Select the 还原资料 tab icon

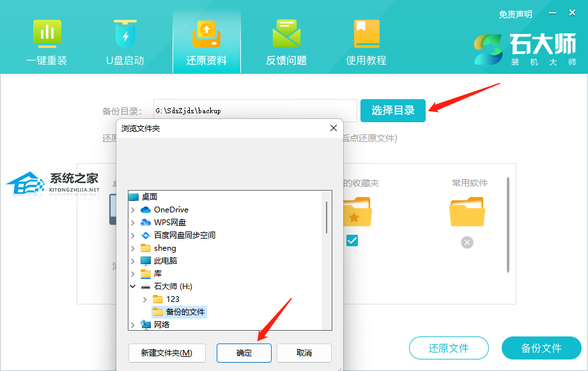click(x=206, y=34)
